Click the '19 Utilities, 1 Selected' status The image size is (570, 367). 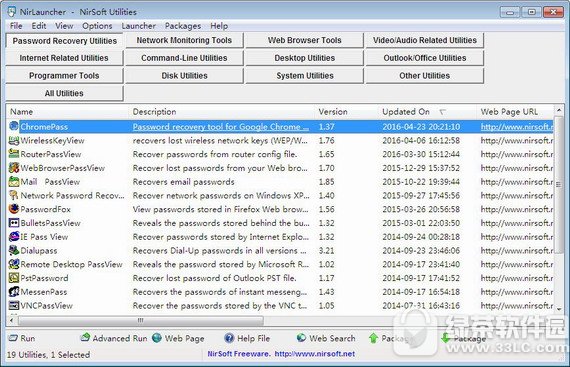(48, 355)
